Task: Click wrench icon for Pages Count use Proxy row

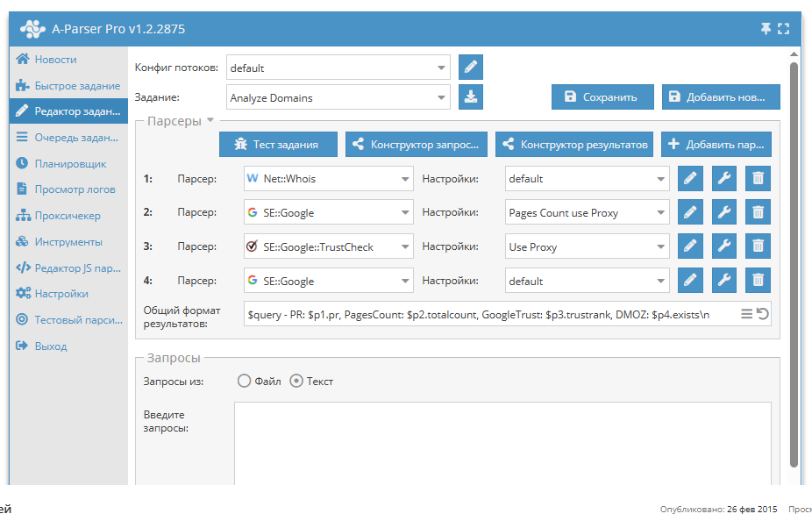Action: coord(724,212)
